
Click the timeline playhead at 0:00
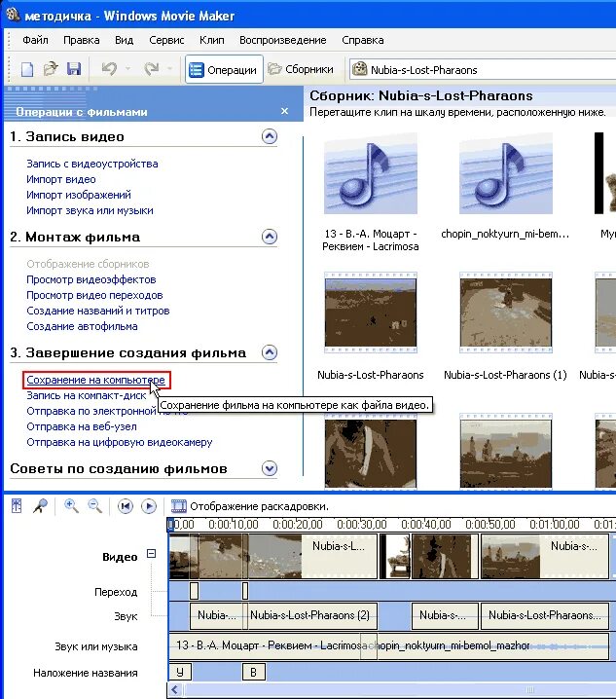coord(170,525)
